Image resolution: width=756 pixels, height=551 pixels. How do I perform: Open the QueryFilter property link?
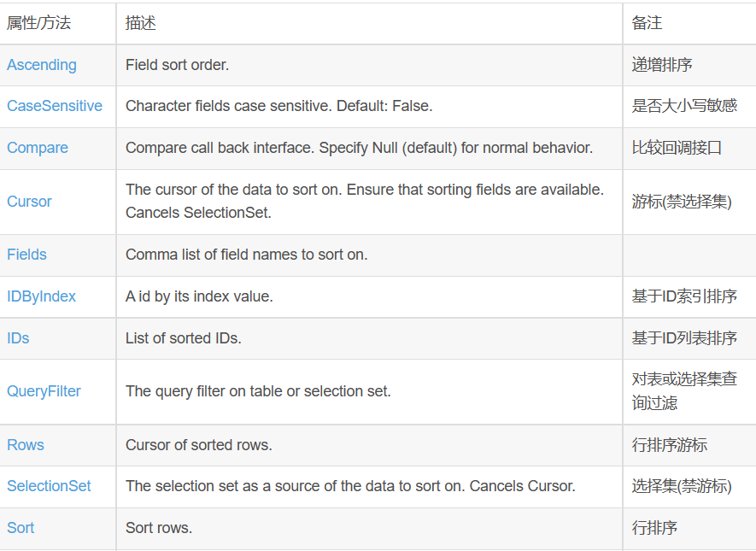(44, 391)
